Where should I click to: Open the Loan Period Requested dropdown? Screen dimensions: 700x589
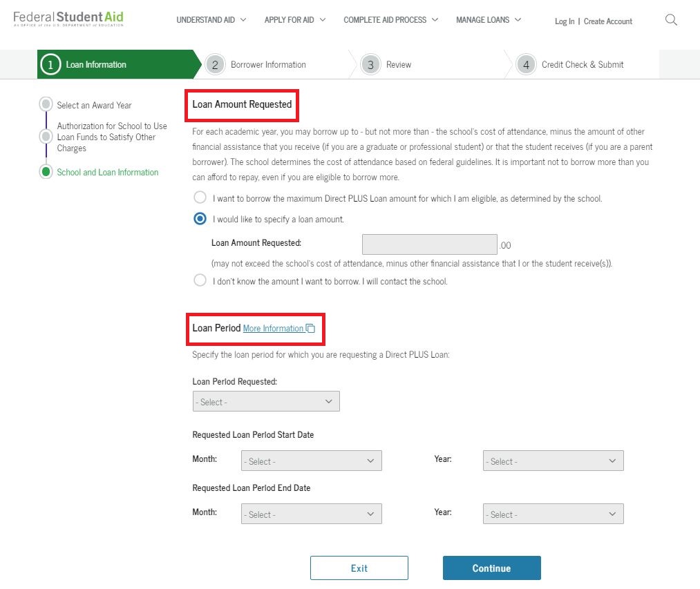[x=266, y=401]
